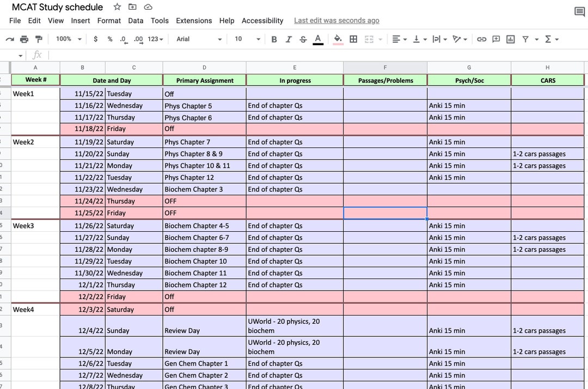This screenshot has width=588, height=389.
Task: Apply strikethrough to the selected cell
Action: [302, 39]
